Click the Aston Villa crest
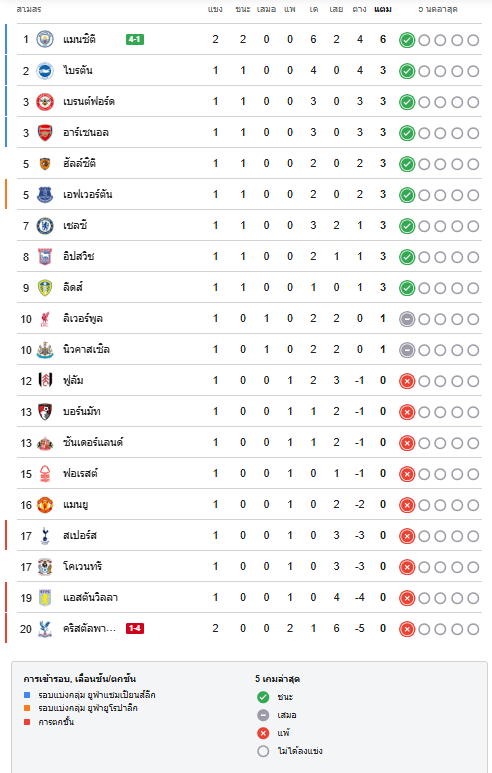Screen dimensions: 492x773 (x=45, y=598)
